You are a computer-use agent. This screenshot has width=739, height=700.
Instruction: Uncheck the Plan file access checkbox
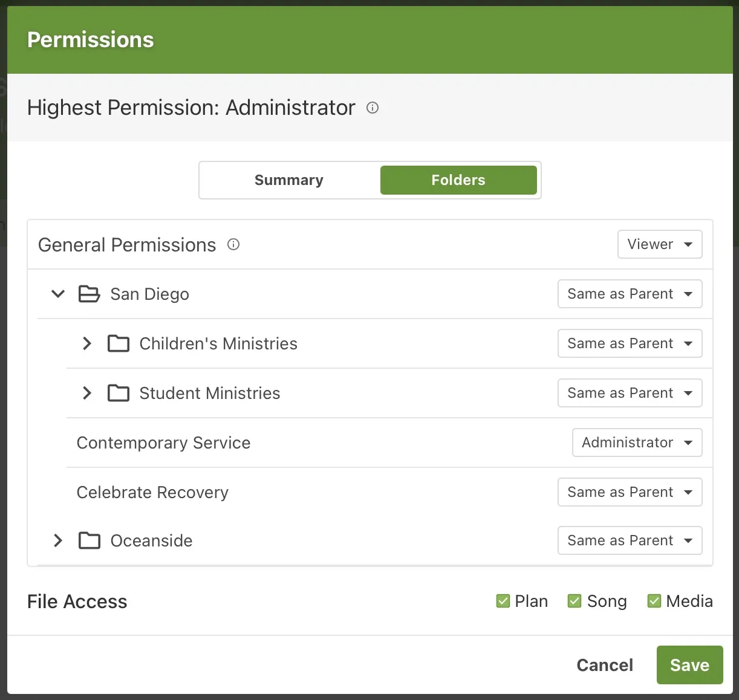[x=503, y=601]
